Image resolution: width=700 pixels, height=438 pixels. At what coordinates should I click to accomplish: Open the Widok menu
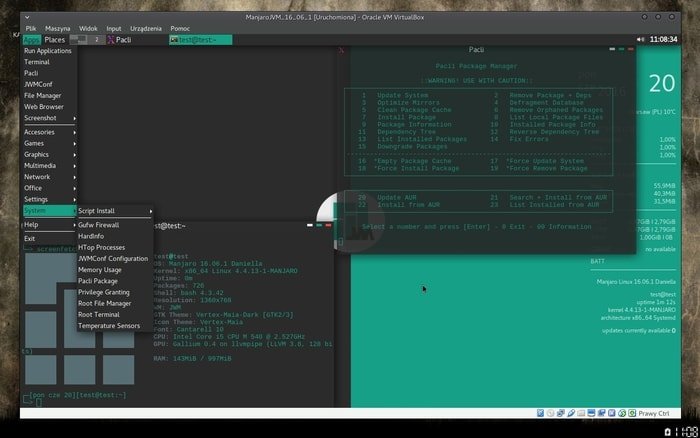[x=88, y=29]
